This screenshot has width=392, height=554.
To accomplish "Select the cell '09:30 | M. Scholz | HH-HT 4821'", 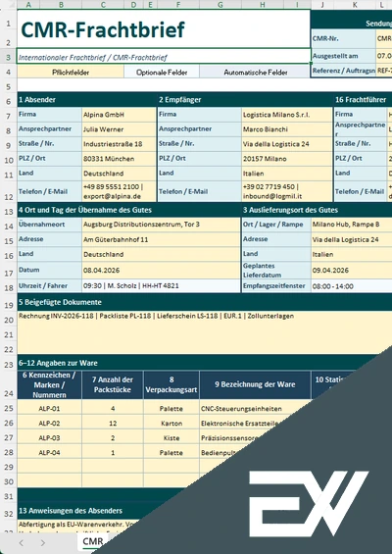I will pos(161,286).
